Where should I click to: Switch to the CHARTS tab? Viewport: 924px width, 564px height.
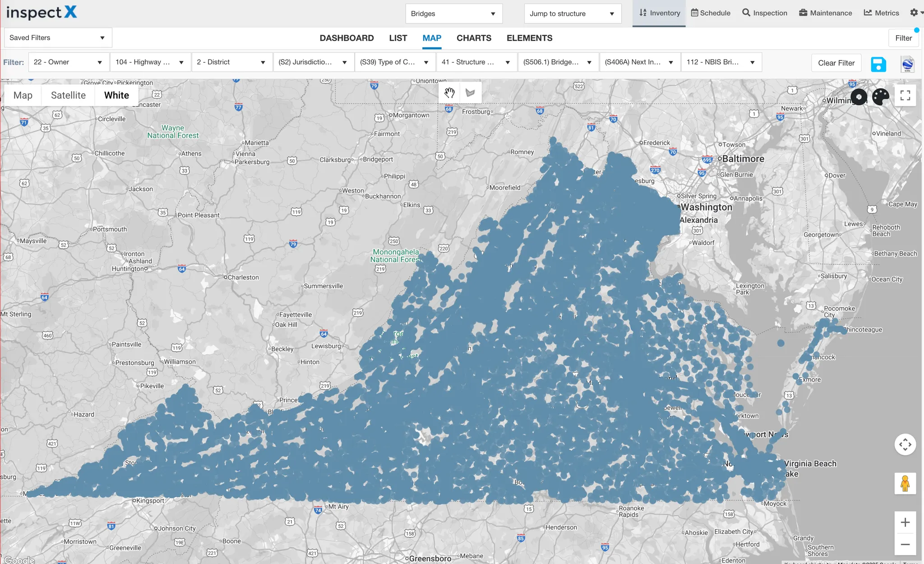(x=474, y=38)
